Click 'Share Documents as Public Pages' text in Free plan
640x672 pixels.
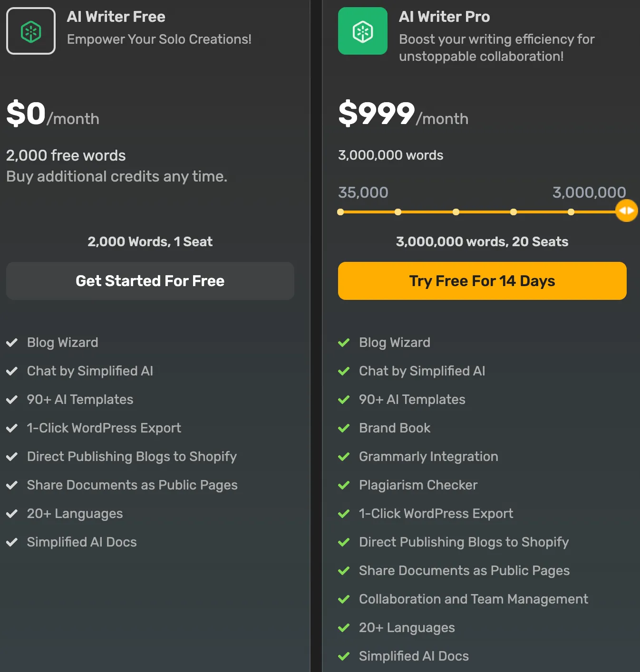pos(133,485)
